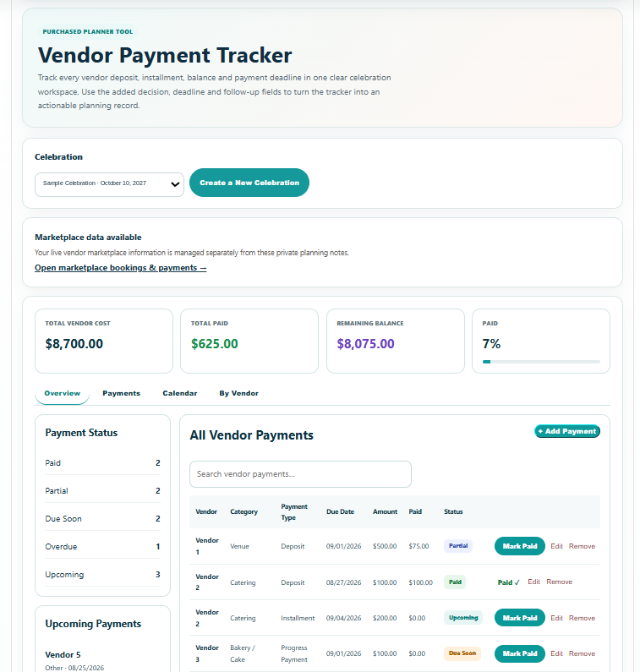
Task: Mark Vendor 3 Bakery payment as paid
Action: point(520,653)
